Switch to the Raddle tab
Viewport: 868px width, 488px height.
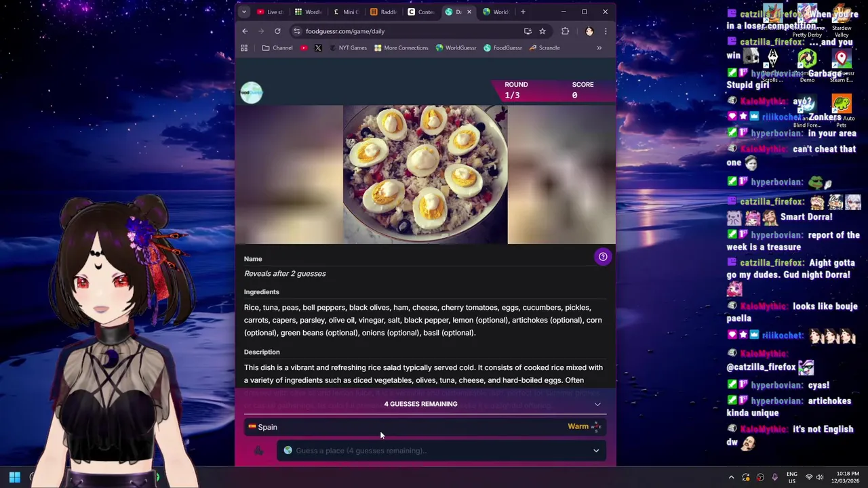[384, 12]
